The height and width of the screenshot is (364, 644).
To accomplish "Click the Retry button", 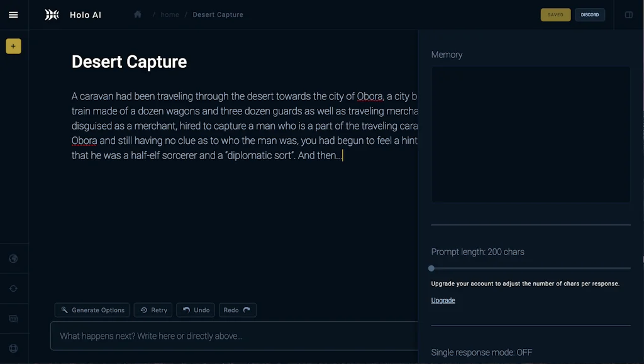I will click(153, 310).
